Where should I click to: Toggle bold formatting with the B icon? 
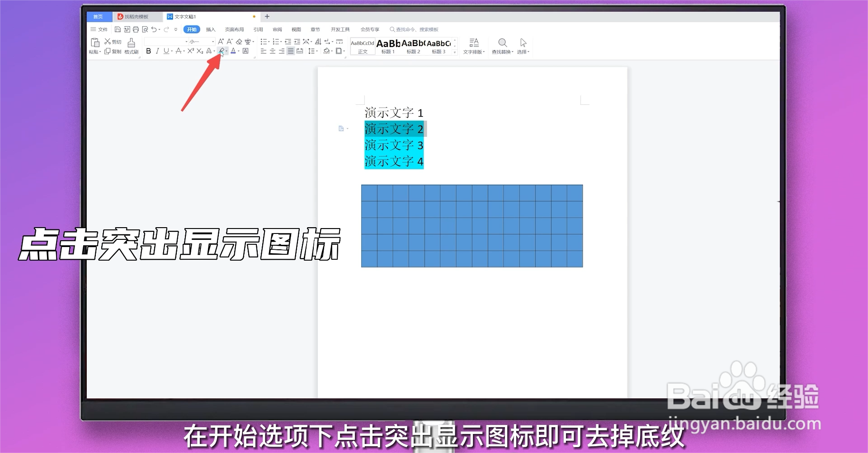pos(148,51)
